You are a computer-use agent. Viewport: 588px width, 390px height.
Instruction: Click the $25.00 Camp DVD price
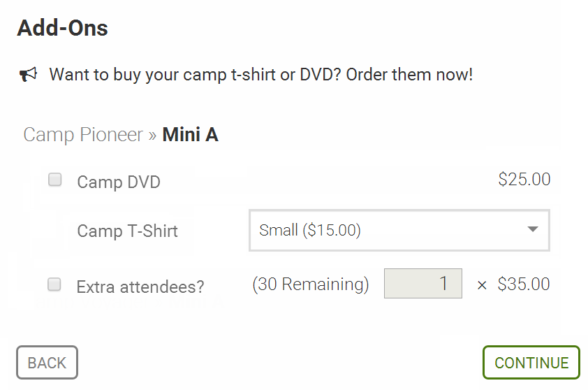[524, 180]
